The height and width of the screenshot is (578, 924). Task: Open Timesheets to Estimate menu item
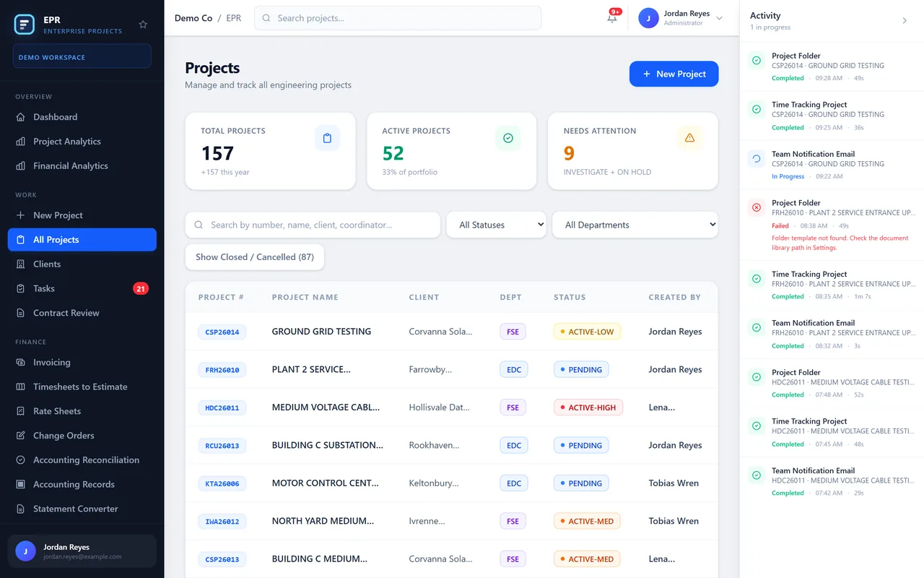[x=82, y=387]
